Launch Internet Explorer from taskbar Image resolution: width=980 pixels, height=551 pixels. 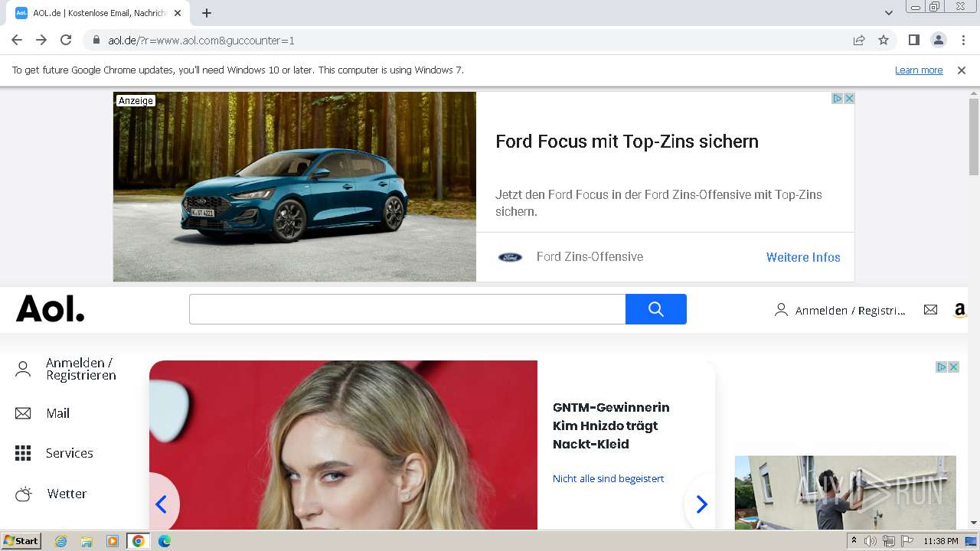pos(60,541)
